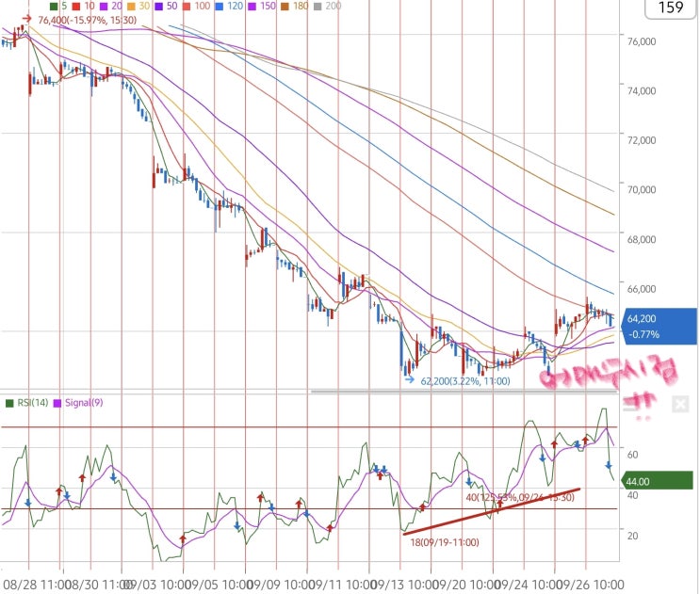The height and width of the screenshot is (594, 700).
Task: Click the blue 64,200 current price tag
Action: click(660, 327)
